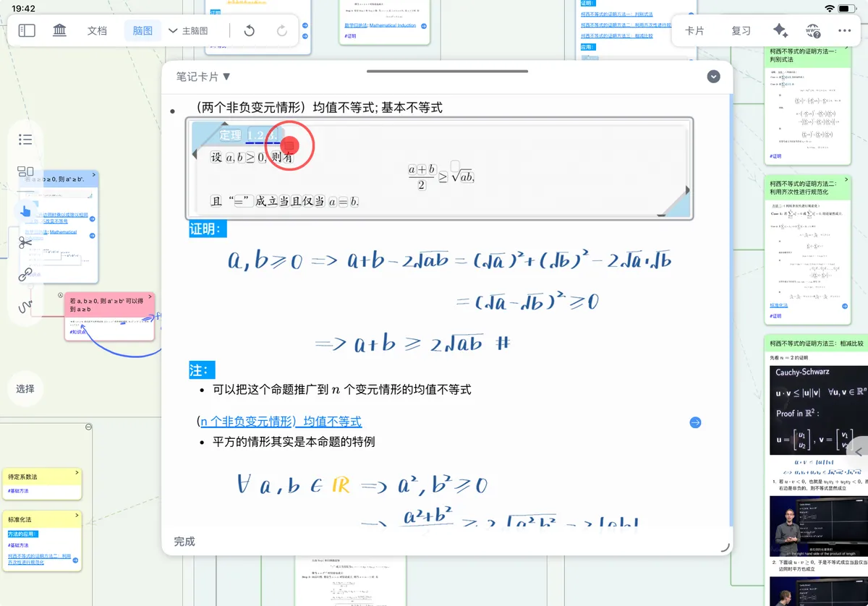Click blue arrow beside 均值不等式 link

point(695,422)
